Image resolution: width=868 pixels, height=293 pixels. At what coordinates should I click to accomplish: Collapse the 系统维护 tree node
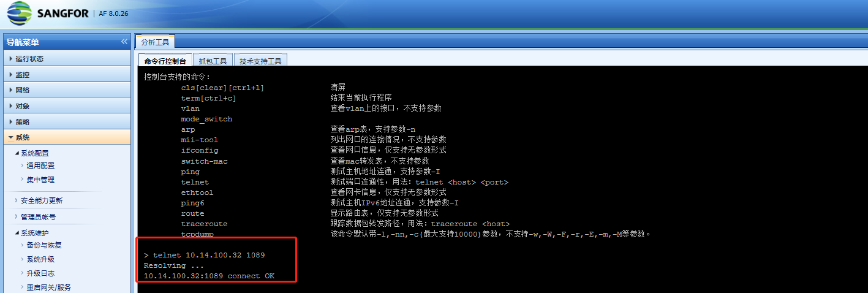17,233
